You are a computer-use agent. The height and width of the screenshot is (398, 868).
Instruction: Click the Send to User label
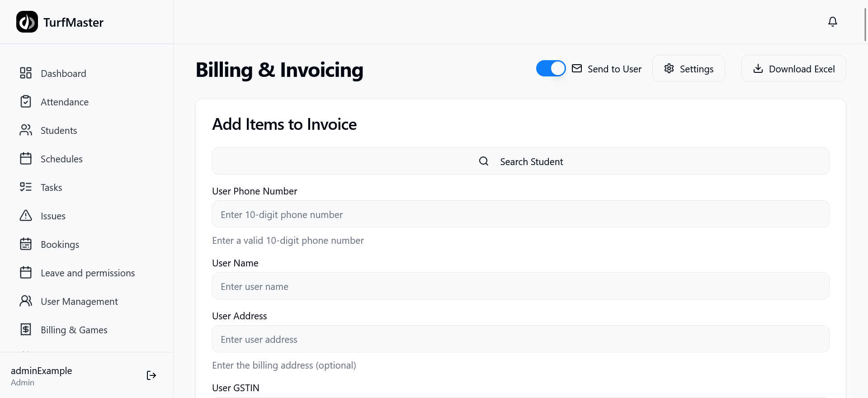(614, 69)
